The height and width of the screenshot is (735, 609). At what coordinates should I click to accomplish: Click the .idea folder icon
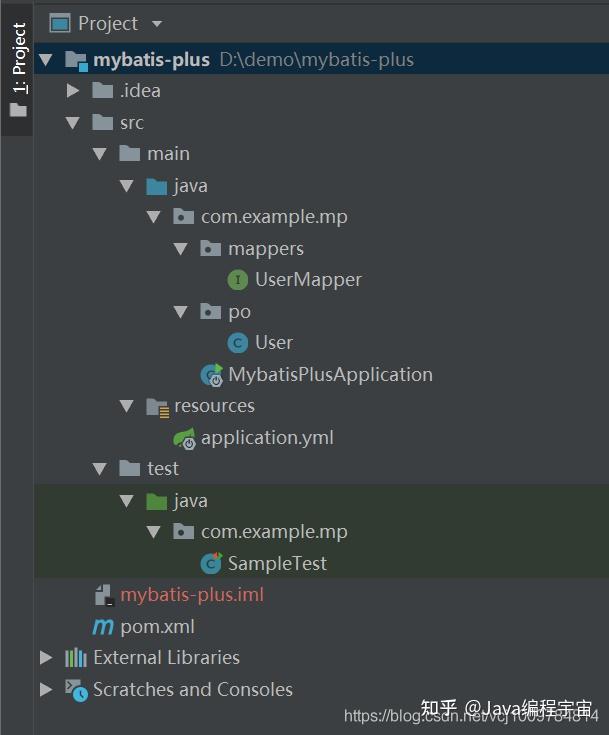pos(103,90)
